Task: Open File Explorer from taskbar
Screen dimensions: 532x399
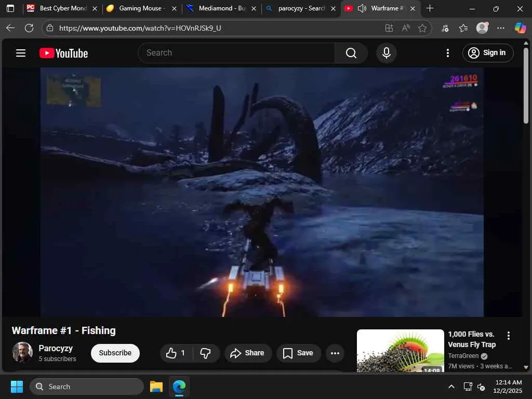Action: point(156,387)
